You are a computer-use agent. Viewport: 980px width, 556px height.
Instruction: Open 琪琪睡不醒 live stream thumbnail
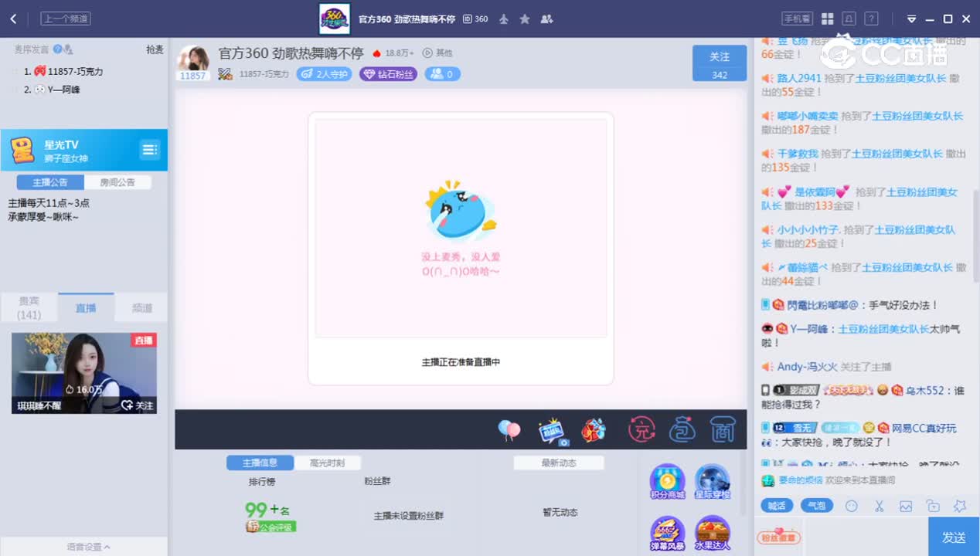tap(84, 373)
